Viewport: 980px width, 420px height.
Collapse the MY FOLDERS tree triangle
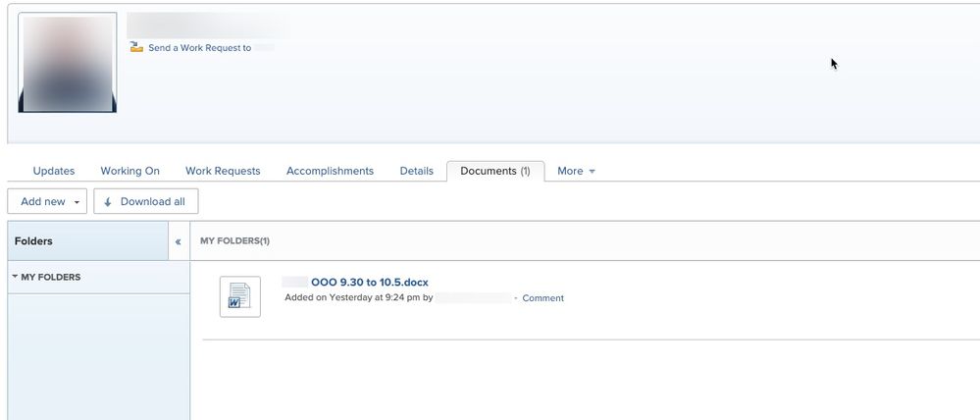[15, 277]
